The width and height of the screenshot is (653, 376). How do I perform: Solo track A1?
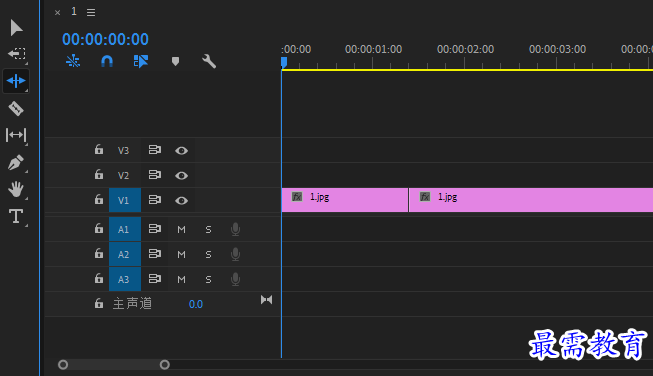(x=208, y=229)
